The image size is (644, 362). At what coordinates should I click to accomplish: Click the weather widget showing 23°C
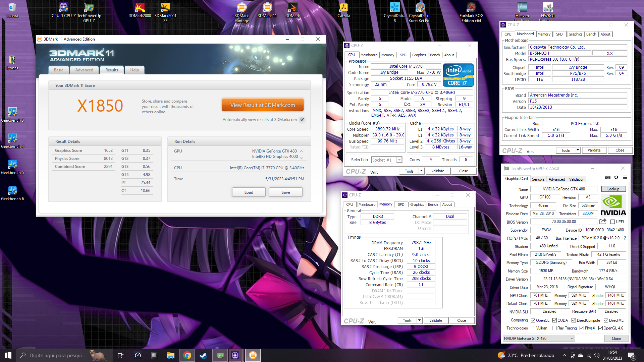[526, 355]
